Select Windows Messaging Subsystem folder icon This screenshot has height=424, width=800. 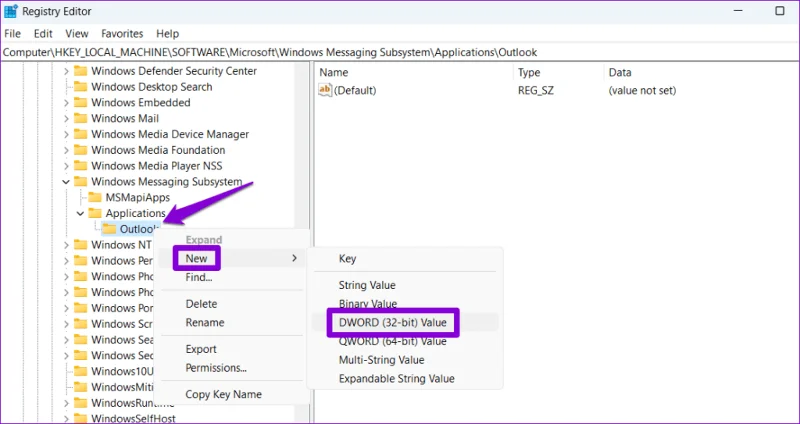(81, 182)
